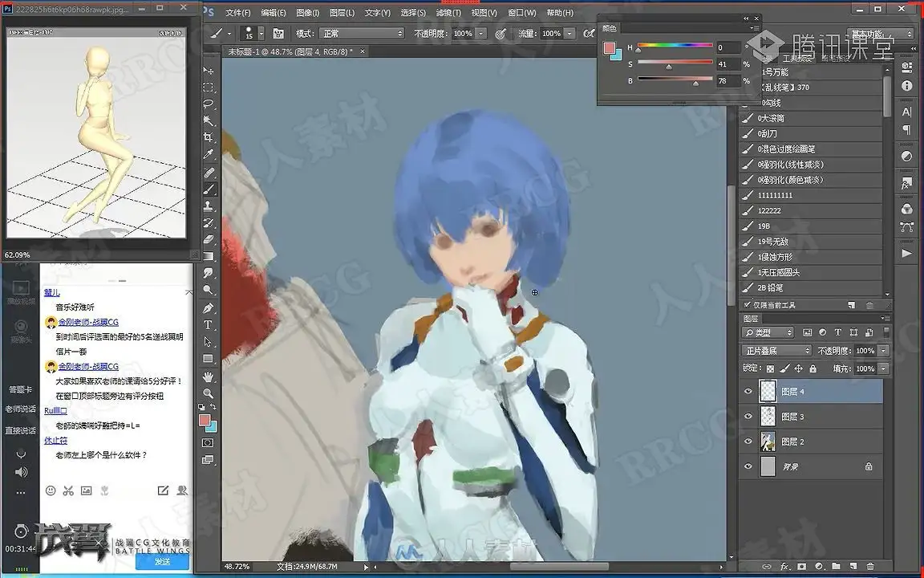Select the Clone Stamp tool
Viewport: 924px width, 578px height.
tap(208, 206)
